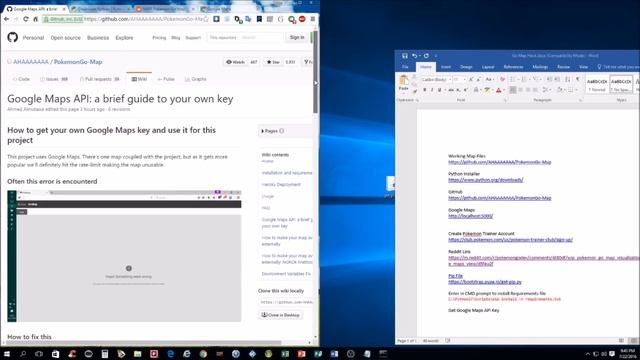Click the Sign in button on GitHub

(x=297, y=38)
